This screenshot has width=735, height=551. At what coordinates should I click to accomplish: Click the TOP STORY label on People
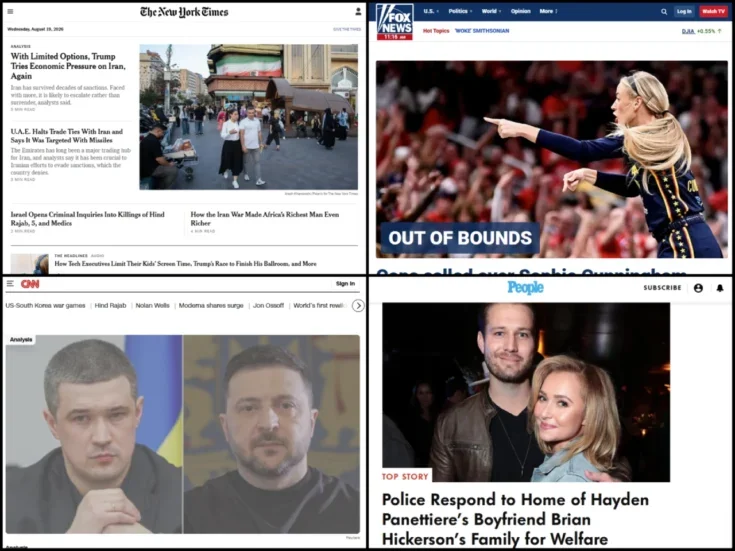pos(405,477)
